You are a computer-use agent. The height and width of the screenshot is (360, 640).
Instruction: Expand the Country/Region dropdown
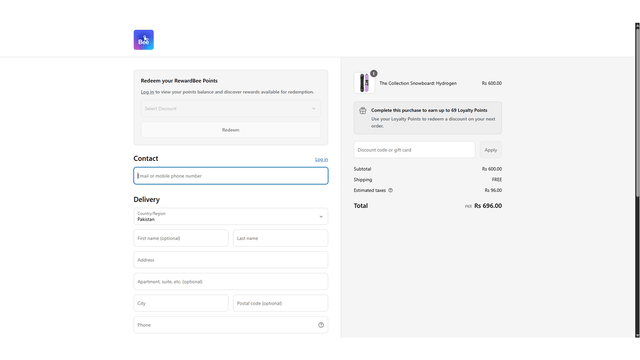tap(231, 216)
